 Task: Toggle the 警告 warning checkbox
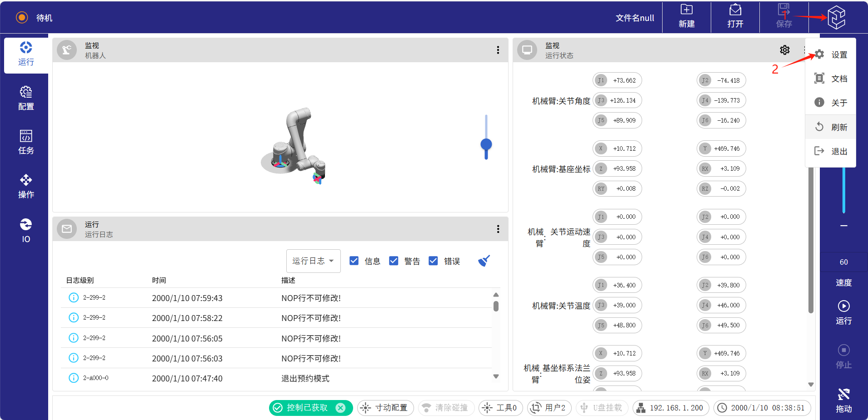coord(394,261)
